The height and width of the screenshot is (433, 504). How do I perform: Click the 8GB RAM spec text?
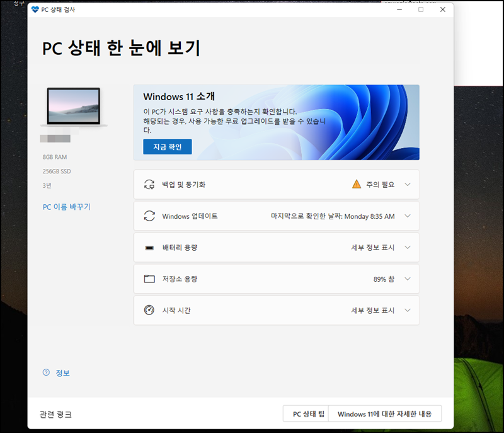tap(55, 157)
